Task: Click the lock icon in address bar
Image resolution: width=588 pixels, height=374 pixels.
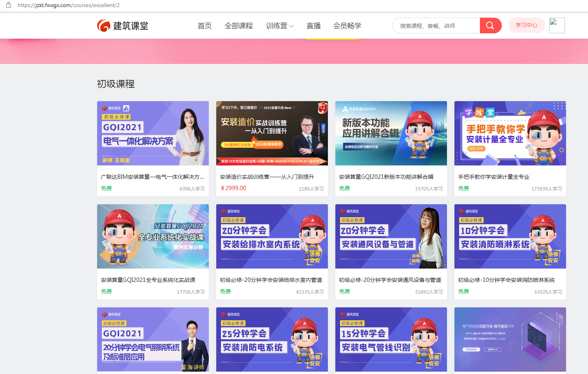Action: [9, 5]
